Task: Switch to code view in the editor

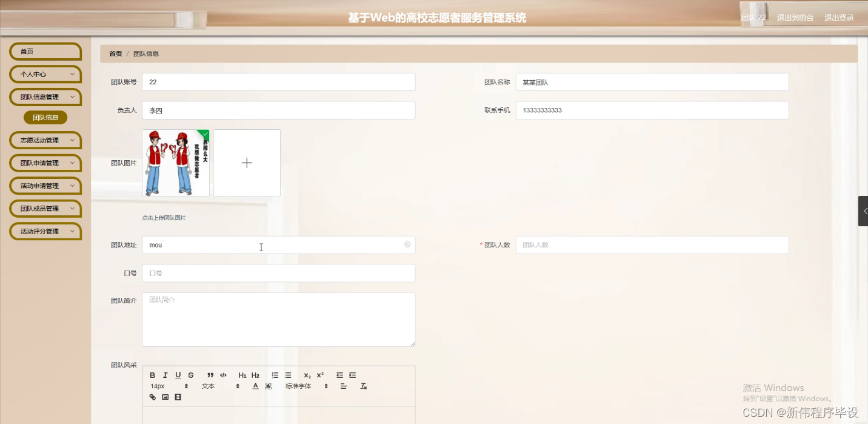Action: (x=223, y=375)
